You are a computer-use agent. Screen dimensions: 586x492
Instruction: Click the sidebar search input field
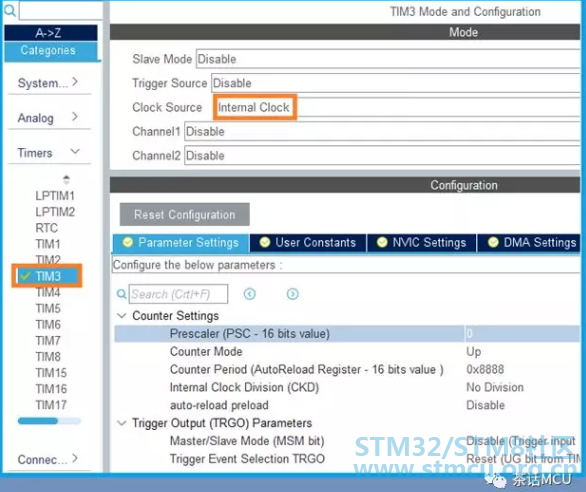pyautogui.click(x=61, y=10)
